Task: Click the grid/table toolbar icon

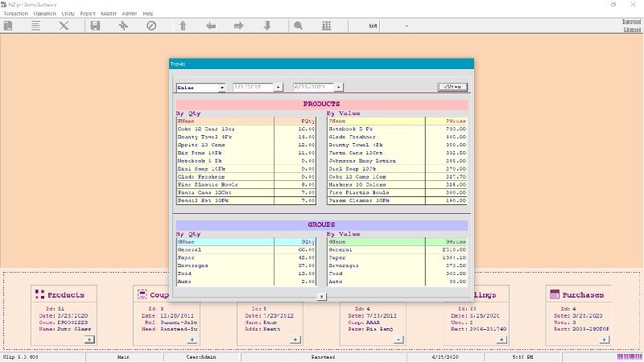Action: (x=326, y=26)
